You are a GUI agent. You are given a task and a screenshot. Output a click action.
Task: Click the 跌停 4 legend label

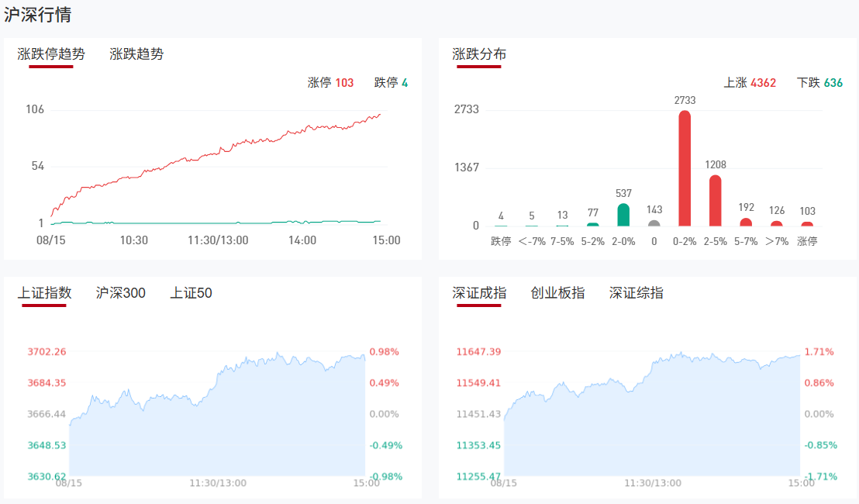[x=391, y=83]
